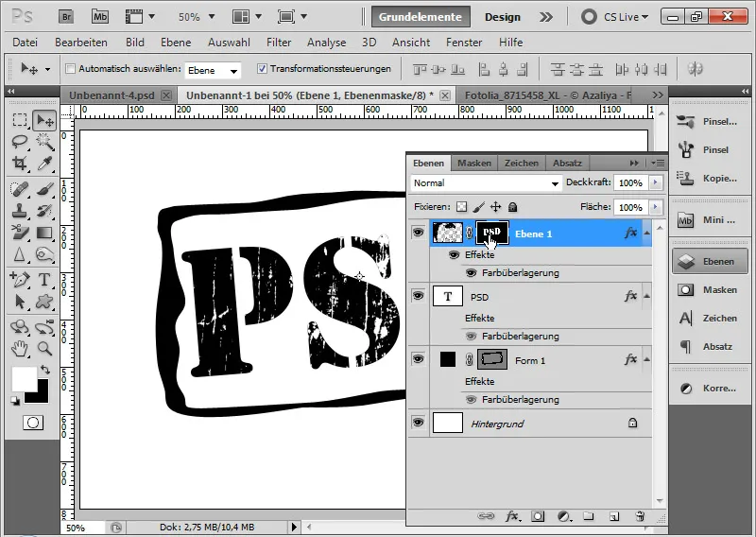The height and width of the screenshot is (537, 756).
Task: Select the Eyedropper tool
Action: 44,164
